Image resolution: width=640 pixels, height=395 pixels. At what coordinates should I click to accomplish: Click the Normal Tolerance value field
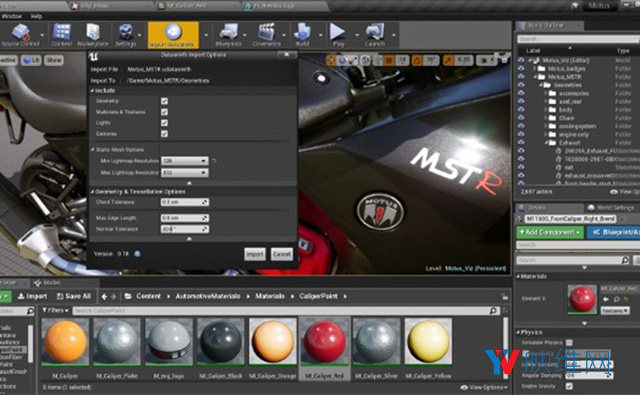point(184,229)
